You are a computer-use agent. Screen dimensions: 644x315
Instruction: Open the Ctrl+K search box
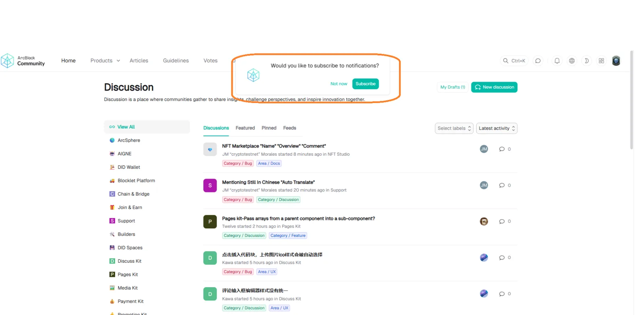click(514, 61)
